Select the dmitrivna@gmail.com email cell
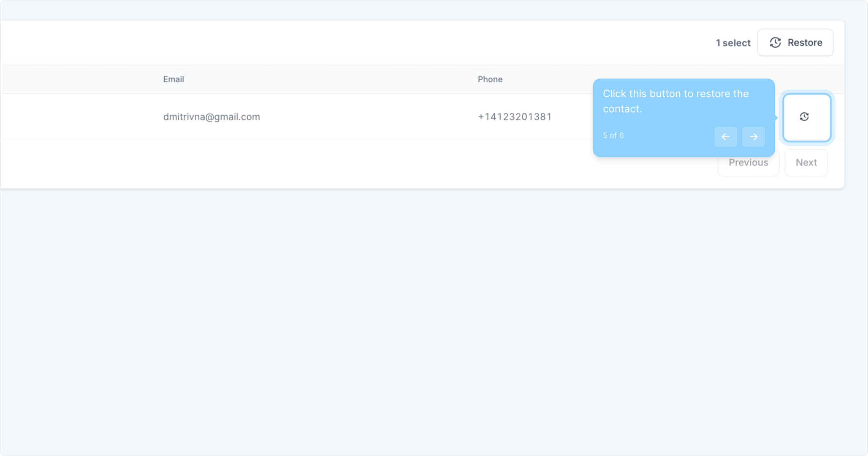This screenshot has width=868, height=456. coord(212,117)
